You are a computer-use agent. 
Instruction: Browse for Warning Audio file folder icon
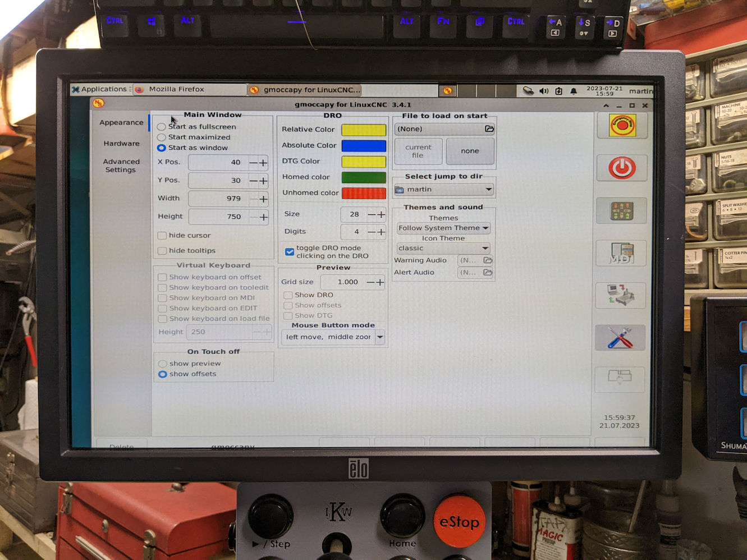click(488, 260)
